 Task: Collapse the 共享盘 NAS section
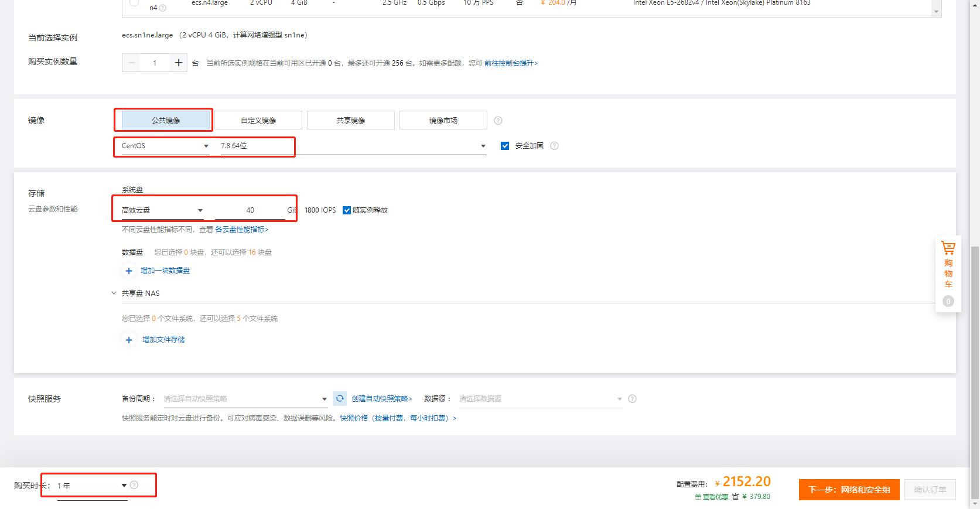(x=114, y=293)
